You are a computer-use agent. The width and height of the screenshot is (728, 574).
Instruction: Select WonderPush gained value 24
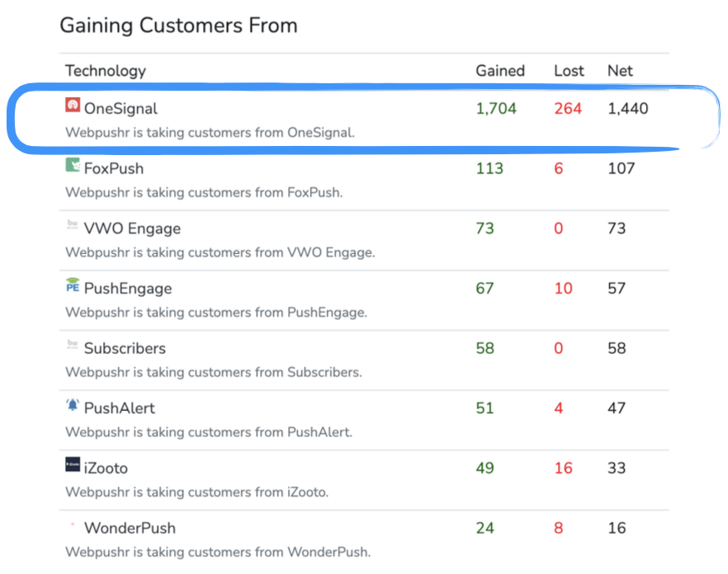pyautogui.click(x=485, y=528)
